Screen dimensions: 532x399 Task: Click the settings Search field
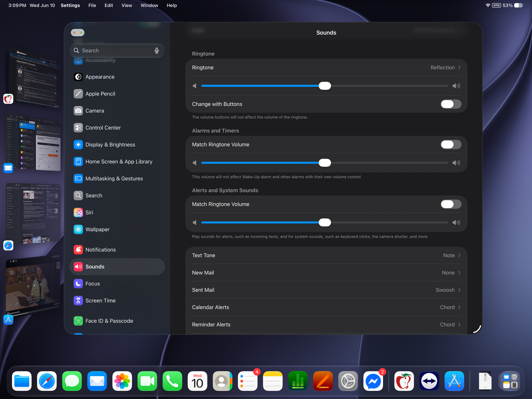coord(117,51)
